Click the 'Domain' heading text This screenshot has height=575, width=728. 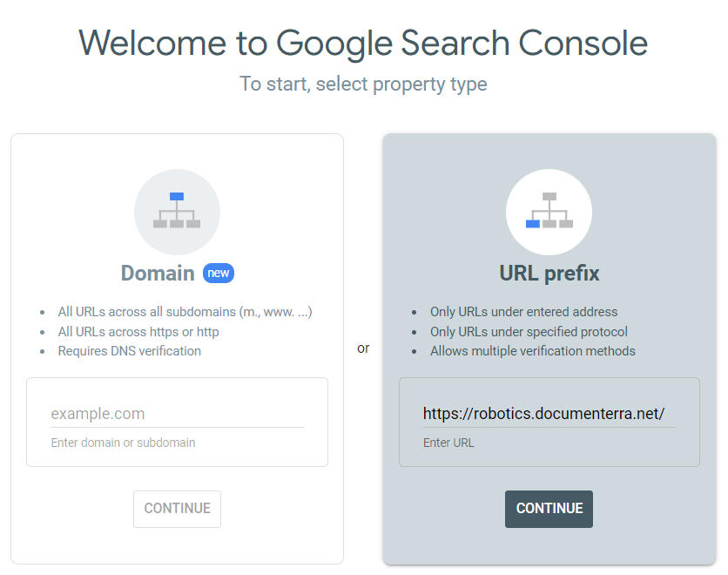158,273
